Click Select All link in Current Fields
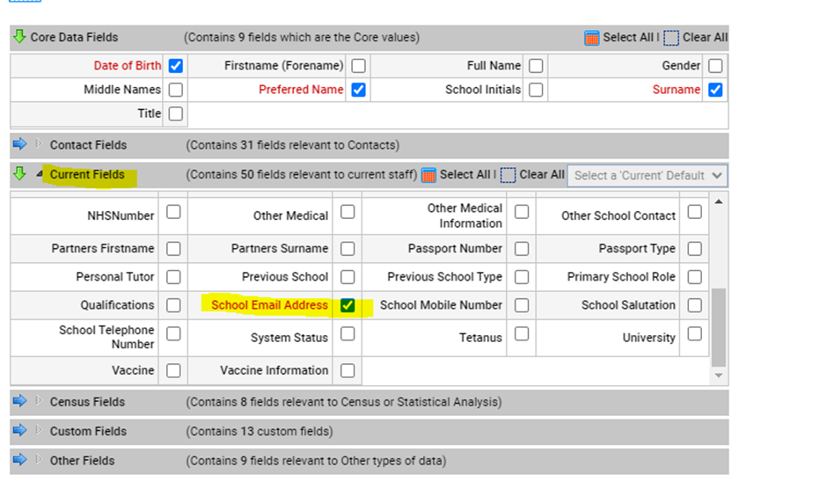The width and height of the screenshot is (827, 504). point(466,174)
